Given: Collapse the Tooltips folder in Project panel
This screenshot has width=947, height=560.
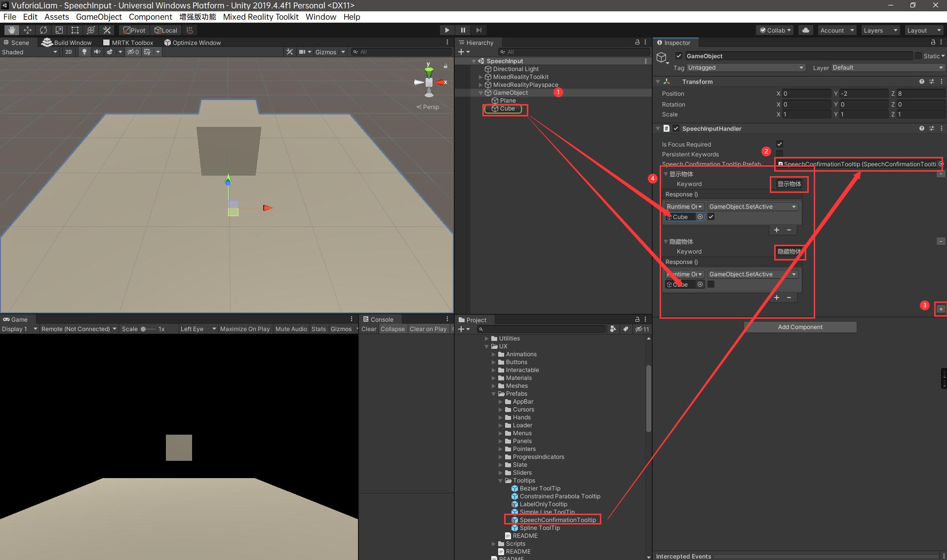Looking at the screenshot, I should pyautogui.click(x=500, y=481).
